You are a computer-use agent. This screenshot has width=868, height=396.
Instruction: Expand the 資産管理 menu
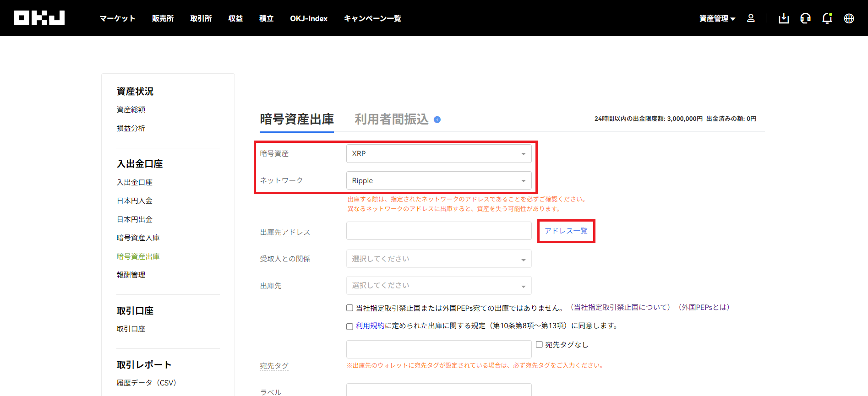click(x=717, y=18)
